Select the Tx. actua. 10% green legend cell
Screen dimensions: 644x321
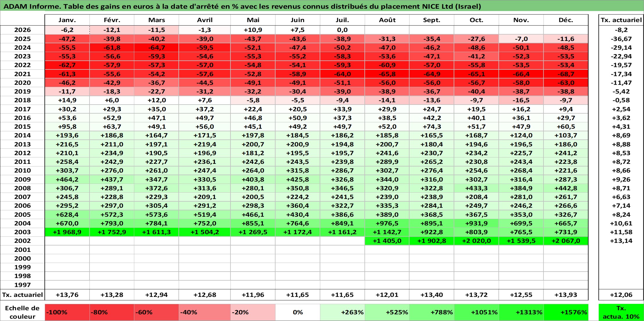pos(621,312)
